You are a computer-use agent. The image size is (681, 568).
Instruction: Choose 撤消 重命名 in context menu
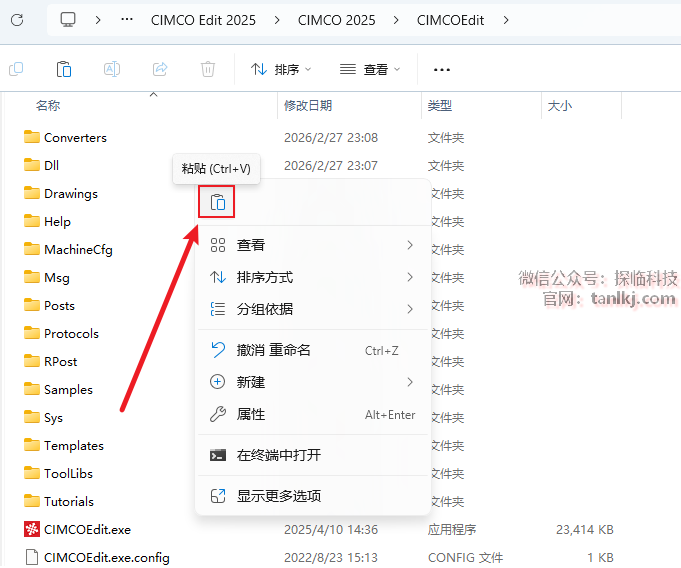pyautogui.click(x=312, y=350)
